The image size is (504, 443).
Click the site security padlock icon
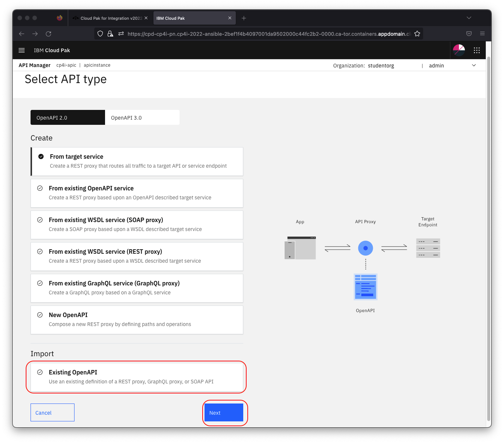pos(110,34)
